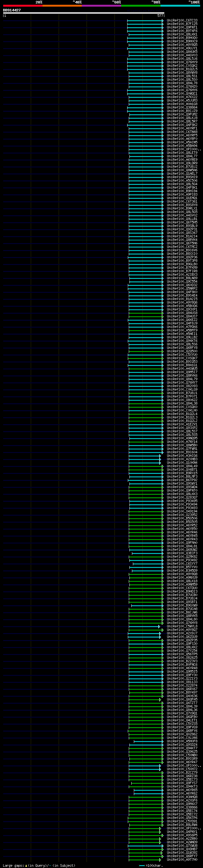Select the UniRef100_Q8LKK1 label

182,35
